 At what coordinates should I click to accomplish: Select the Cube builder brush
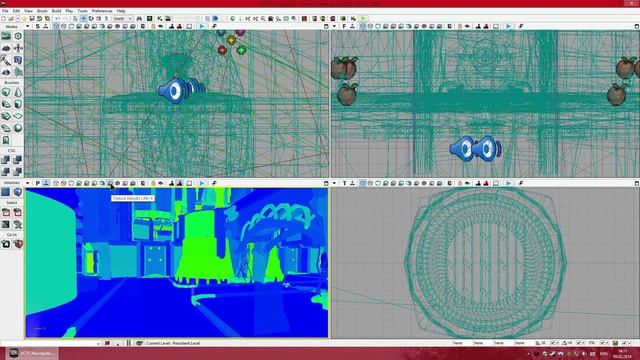click(x=6, y=92)
